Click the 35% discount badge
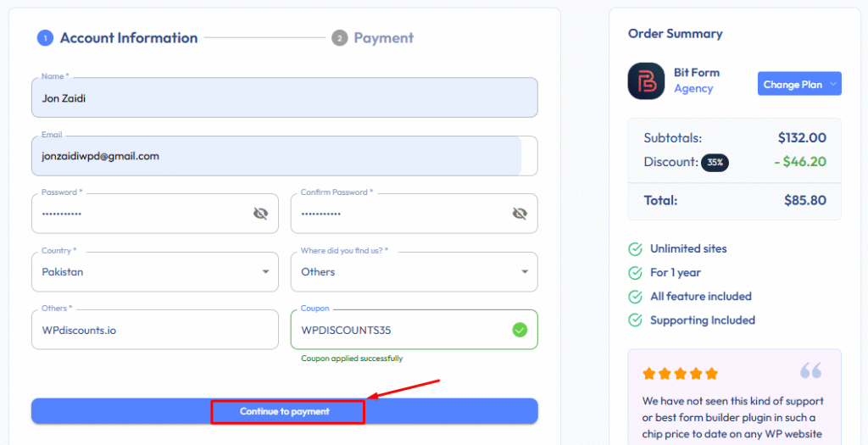The height and width of the screenshot is (445, 868). click(715, 162)
